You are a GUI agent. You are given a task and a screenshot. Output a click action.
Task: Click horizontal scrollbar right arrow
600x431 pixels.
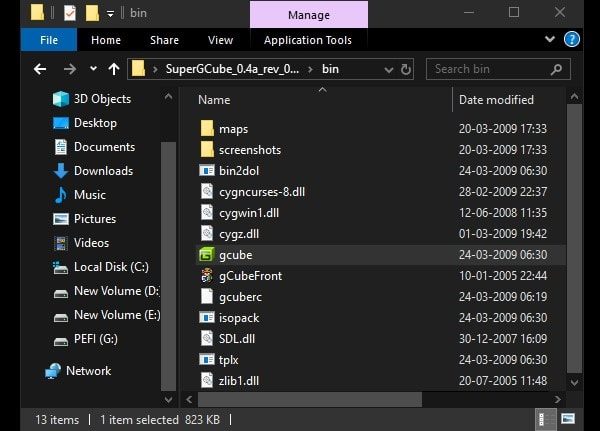coord(558,399)
